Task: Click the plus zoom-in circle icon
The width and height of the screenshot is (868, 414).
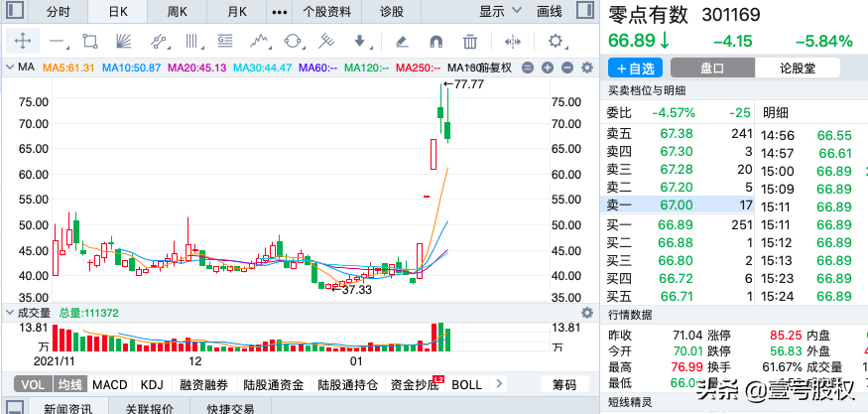Action: pos(548,69)
